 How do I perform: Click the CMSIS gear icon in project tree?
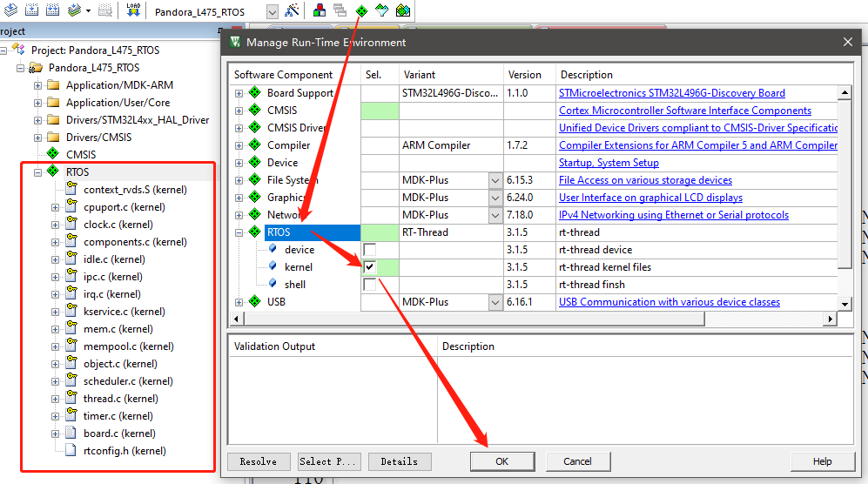point(52,155)
